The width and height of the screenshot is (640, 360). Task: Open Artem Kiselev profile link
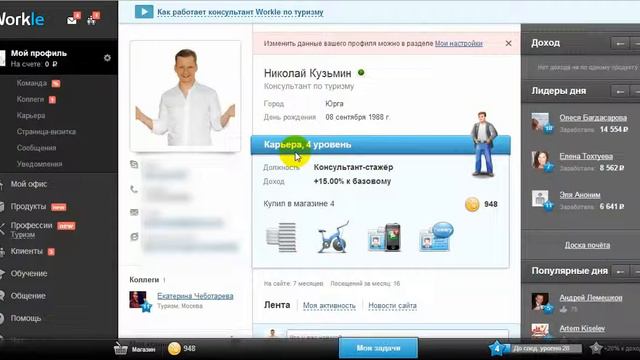(x=582, y=329)
